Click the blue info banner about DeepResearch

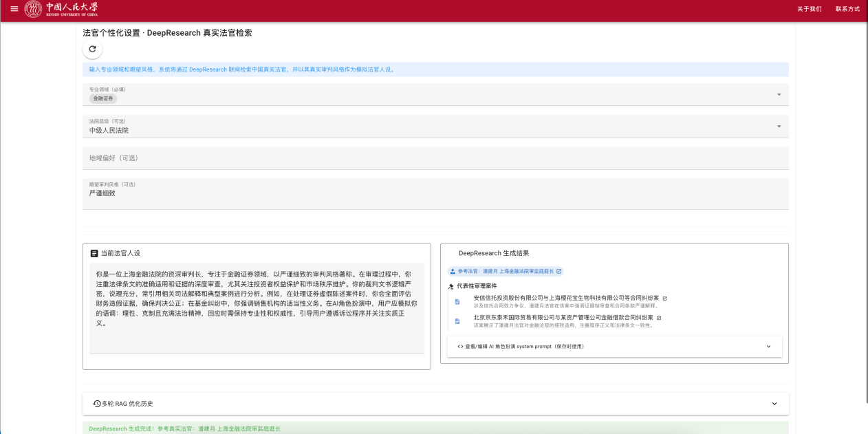coord(435,69)
